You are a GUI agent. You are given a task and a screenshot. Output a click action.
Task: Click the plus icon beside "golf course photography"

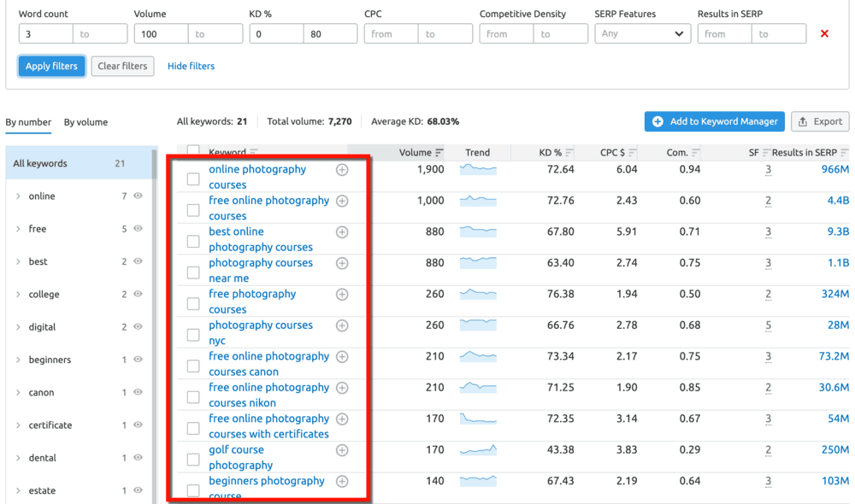coord(342,450)
